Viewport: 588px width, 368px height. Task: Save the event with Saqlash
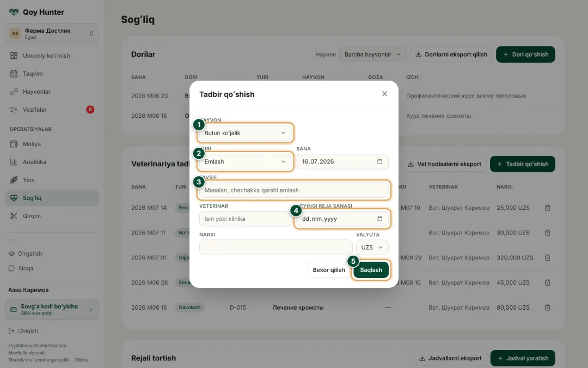(371, 270)
